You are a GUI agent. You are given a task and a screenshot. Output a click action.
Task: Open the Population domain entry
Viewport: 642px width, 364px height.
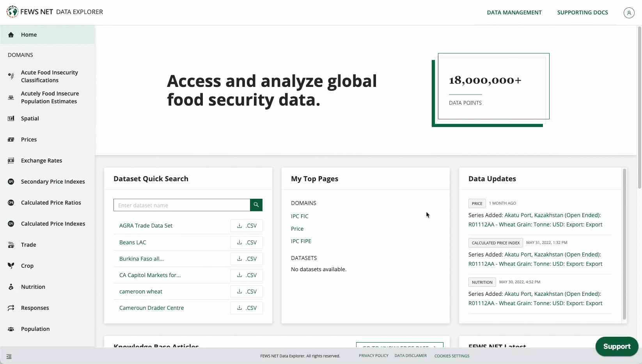click(x=35, y=329)
